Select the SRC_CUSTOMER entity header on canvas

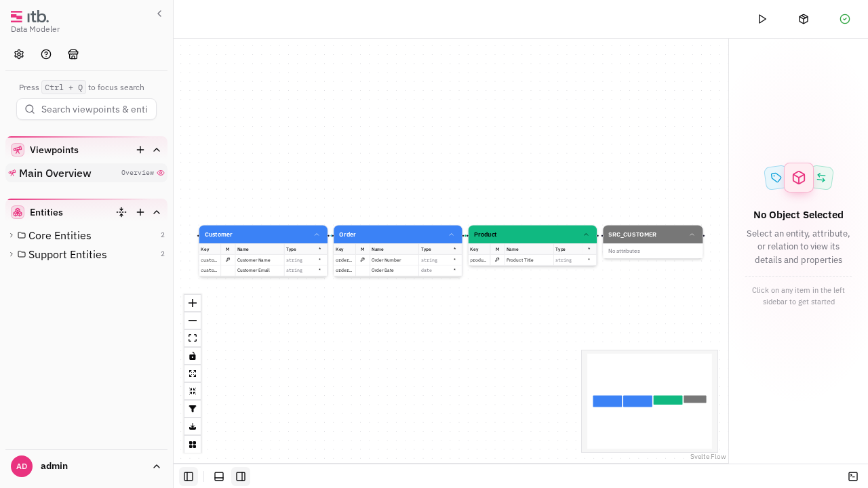653,235
